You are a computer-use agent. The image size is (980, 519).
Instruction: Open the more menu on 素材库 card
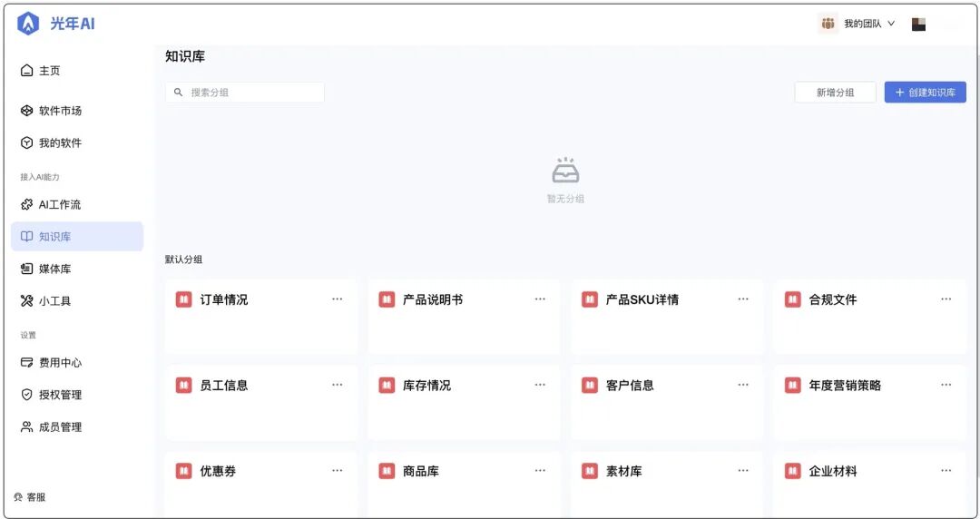743,470
